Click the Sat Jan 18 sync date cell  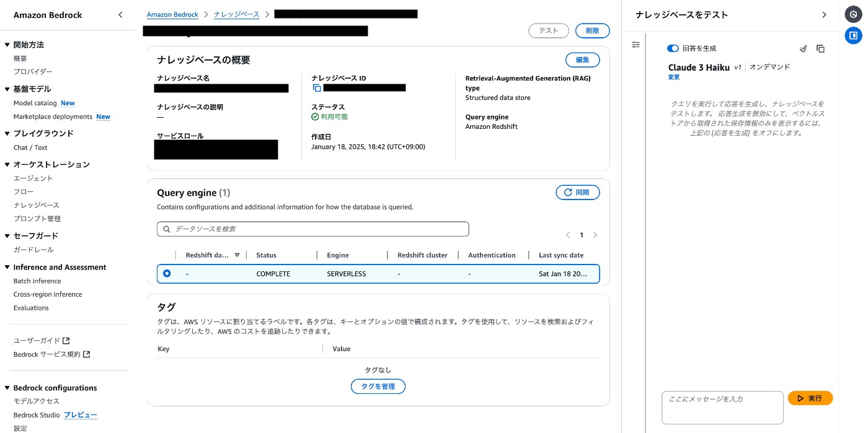point(563,274)
